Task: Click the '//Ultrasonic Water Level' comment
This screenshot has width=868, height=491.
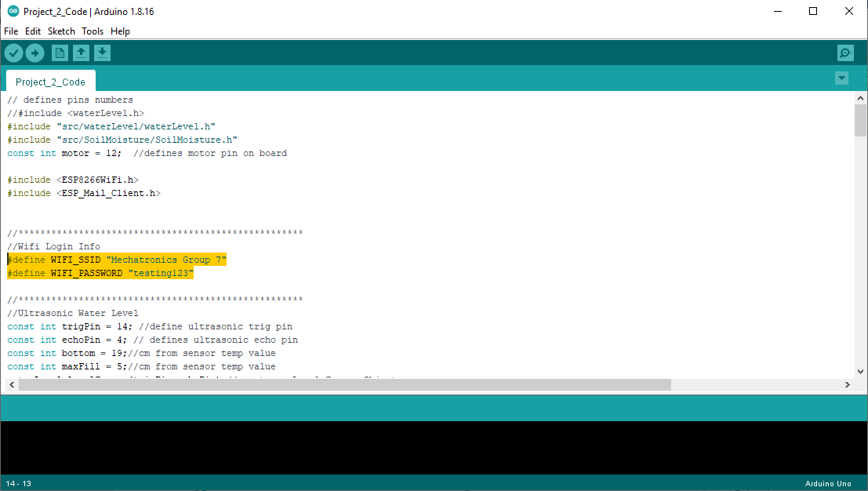Action: click(73, 313)
